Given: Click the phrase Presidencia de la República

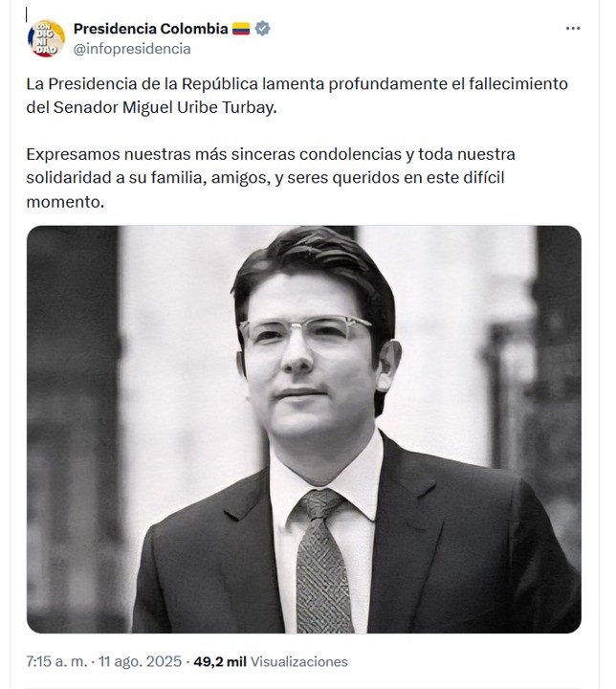Looking at the screenshot, I should point(153,83).
